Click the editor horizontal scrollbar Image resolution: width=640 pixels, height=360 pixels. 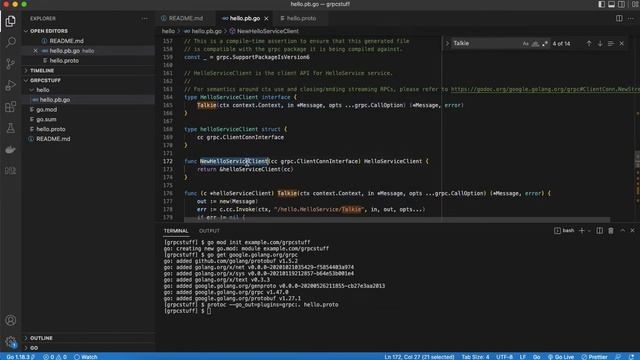coord(397,220)
